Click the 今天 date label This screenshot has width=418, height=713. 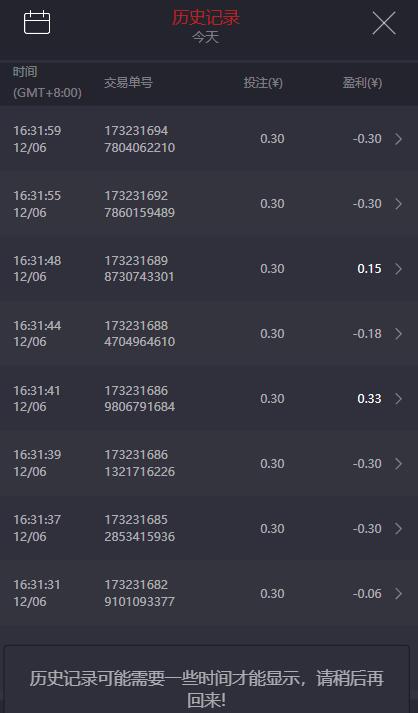pos(206,37)
